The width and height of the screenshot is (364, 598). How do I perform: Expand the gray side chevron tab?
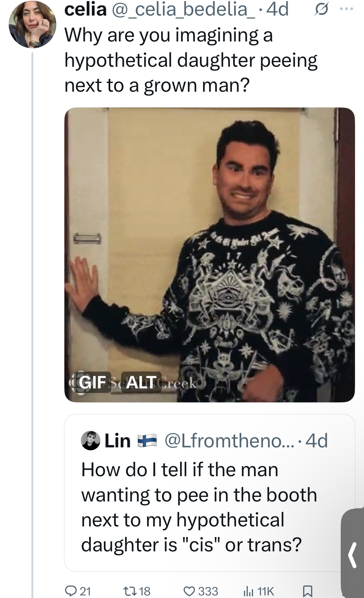pos(352,555)
